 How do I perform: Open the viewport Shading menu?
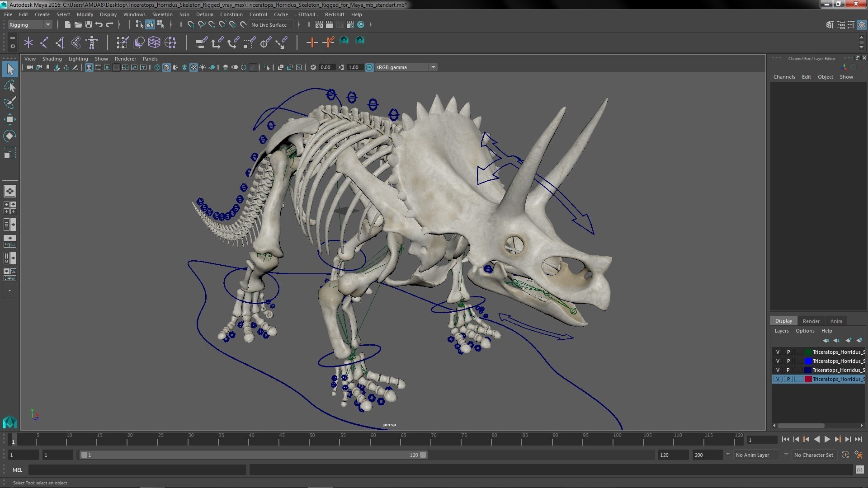(52, 59)
